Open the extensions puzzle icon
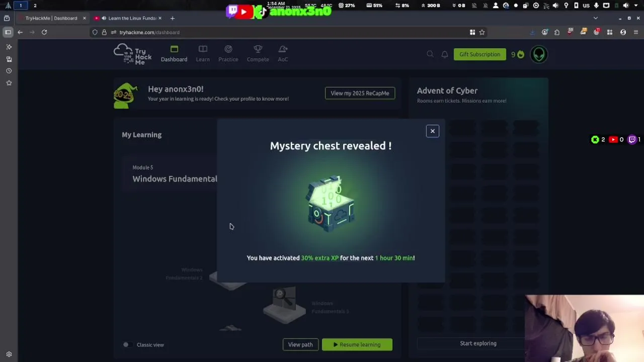The image size is (644, 362). 557,32
